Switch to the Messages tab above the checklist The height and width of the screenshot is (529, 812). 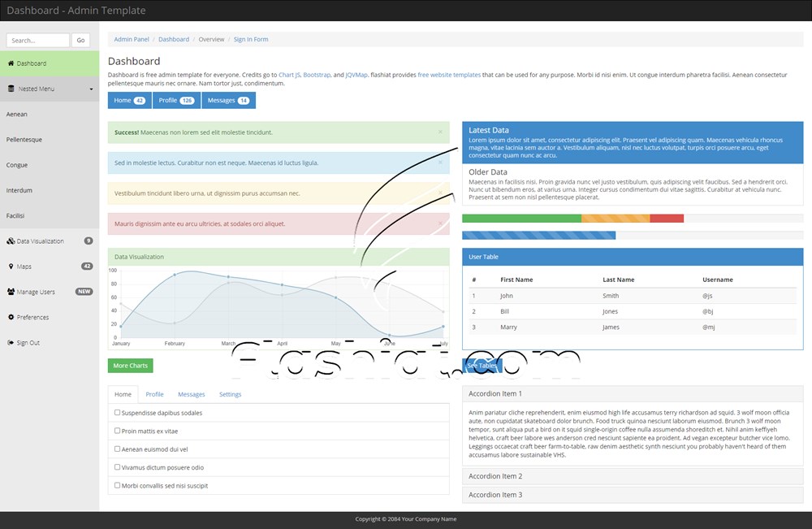pyautogui.click(x=191, y=394)
